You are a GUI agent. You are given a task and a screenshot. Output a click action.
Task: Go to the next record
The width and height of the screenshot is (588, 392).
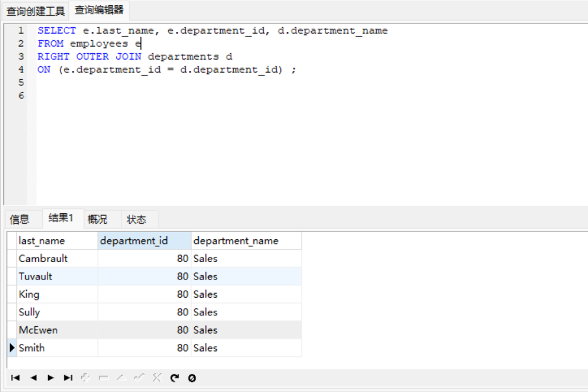click(51, 378)
